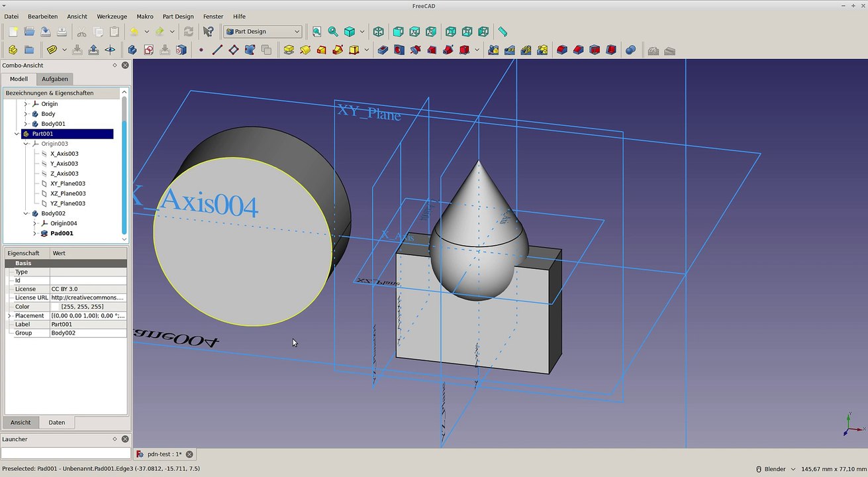The width and height of the screenshot is (868, 477).
Task: Collapse the Body002 tree node
Action: click(26, 213)
